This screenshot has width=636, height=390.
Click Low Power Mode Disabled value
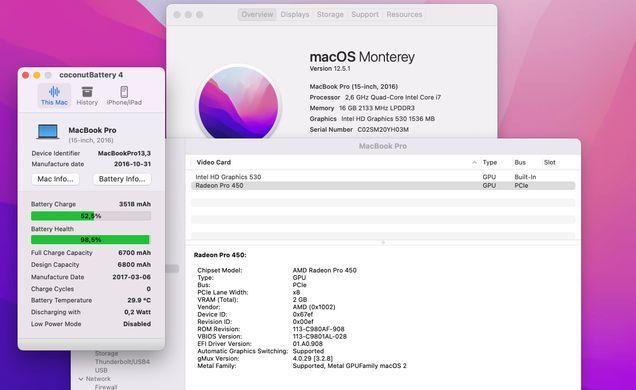[x=137, y=324]
